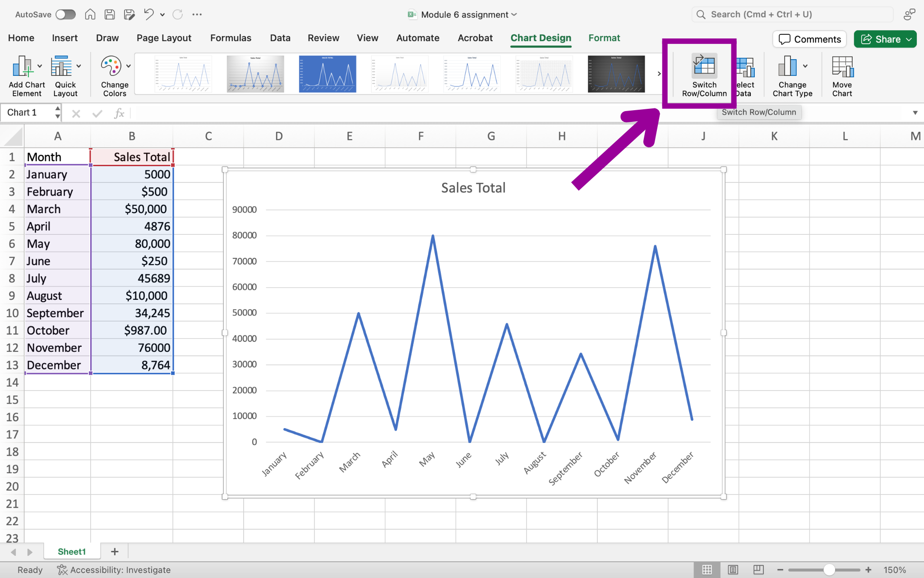Click the Sheet1 sheet tab
The image size is (924, 578).
[72, 552]
